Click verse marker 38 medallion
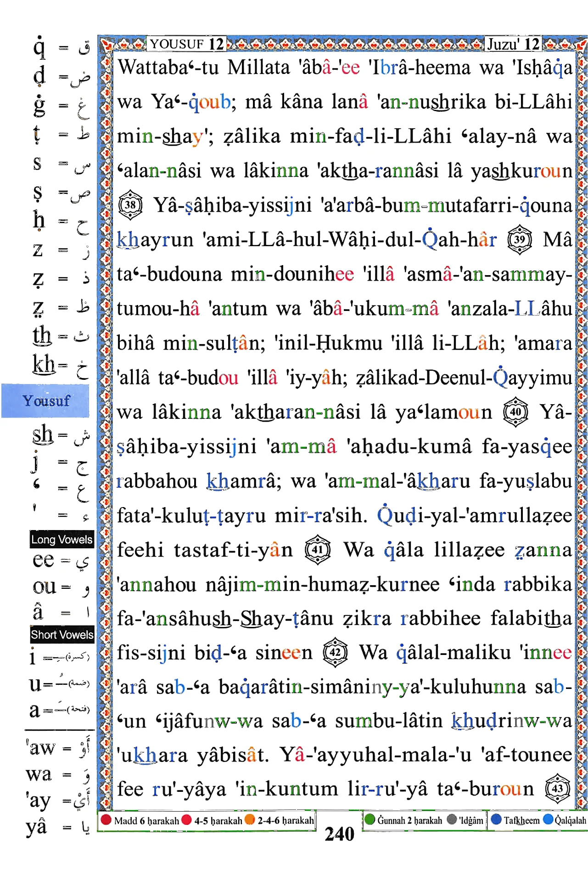 pyautogui.click(x=130, y=204)
